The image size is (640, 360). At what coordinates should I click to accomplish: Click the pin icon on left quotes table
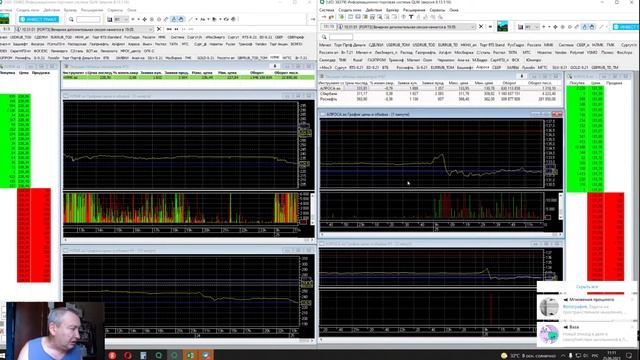click(275, 66)
